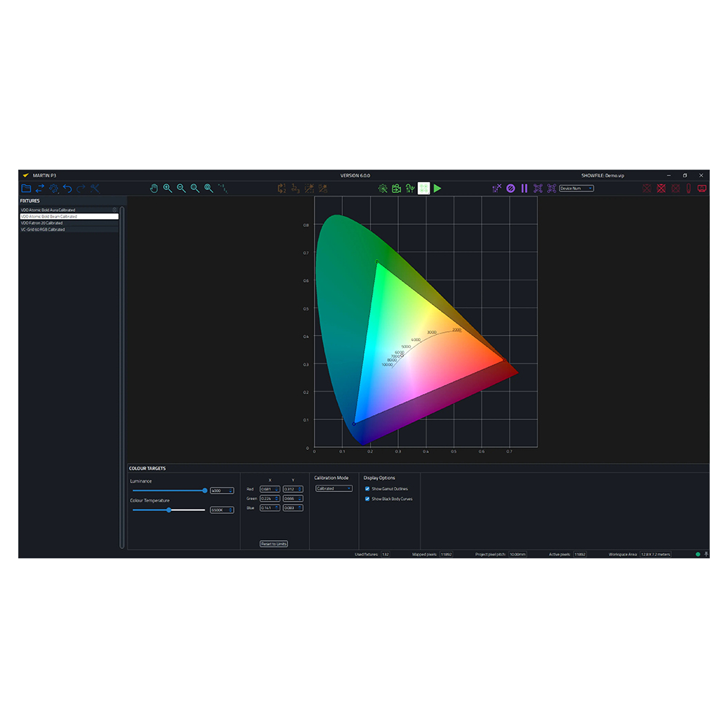Click the Luminance value spinner
Viewport: 728px width, 728px height.
pos(222,491)
